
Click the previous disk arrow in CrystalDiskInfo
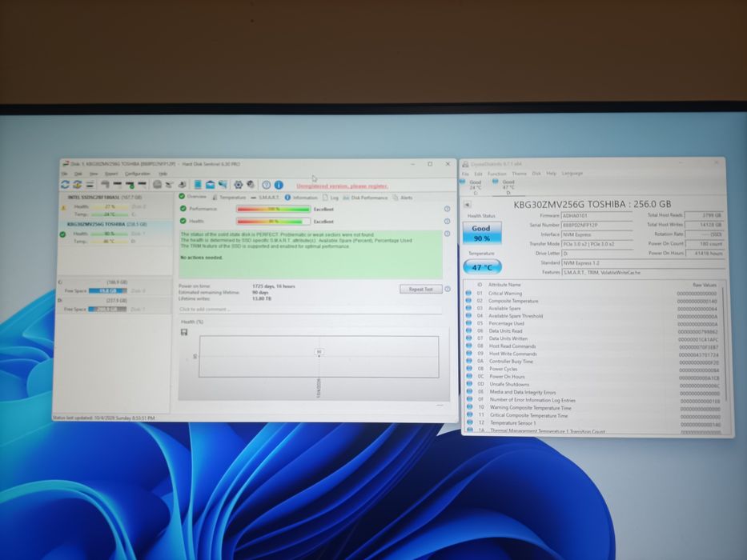point(468,204)
